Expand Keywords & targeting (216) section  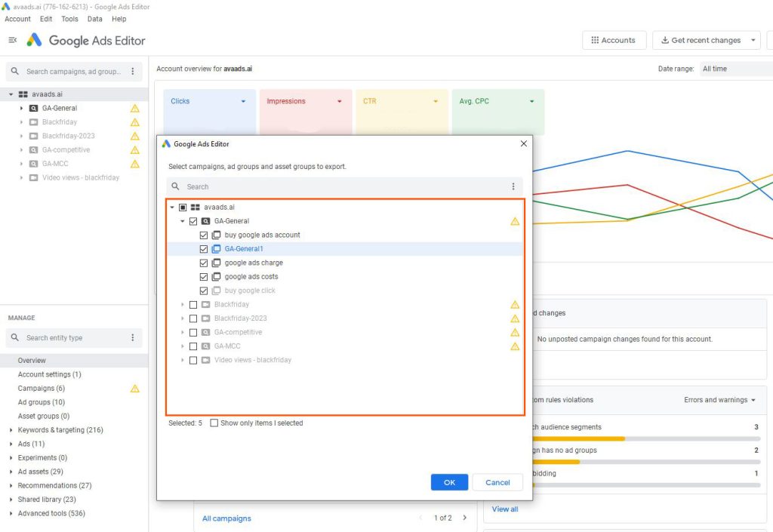click(11, 430)
